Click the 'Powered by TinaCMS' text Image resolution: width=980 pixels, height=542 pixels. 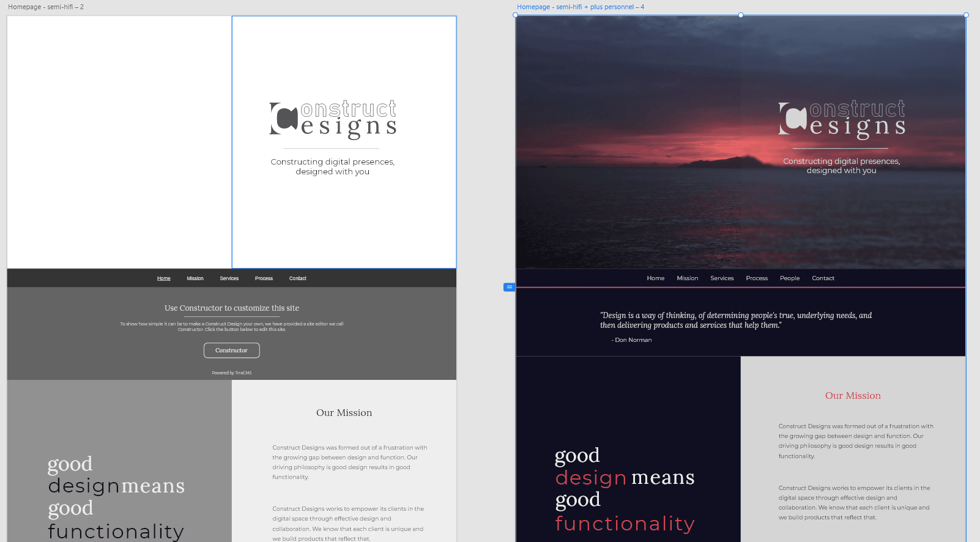coord(232,373)
